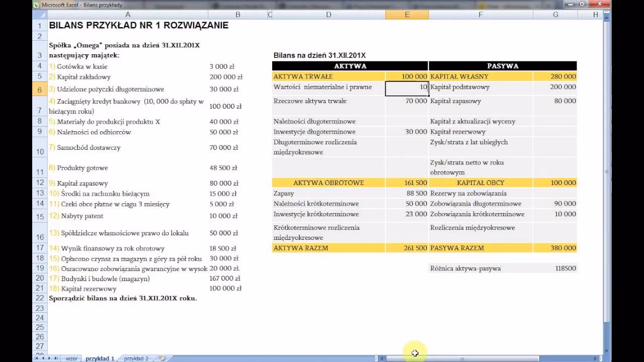Image resolution: width=644 pixels, height=362 pixels.
Task: Click the next-sheet navigation arrow
Action: point(49,357)
